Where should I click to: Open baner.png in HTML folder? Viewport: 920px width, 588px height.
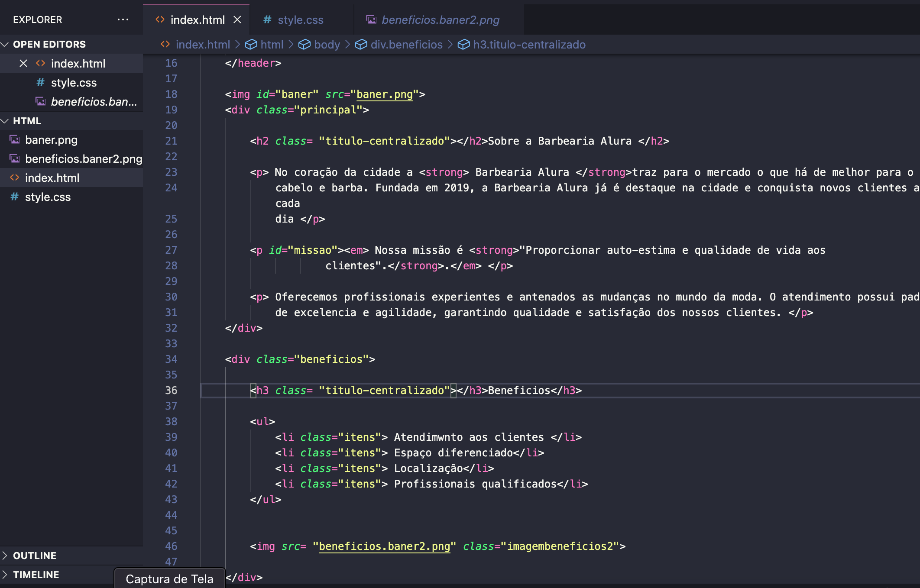pos(51,140)
